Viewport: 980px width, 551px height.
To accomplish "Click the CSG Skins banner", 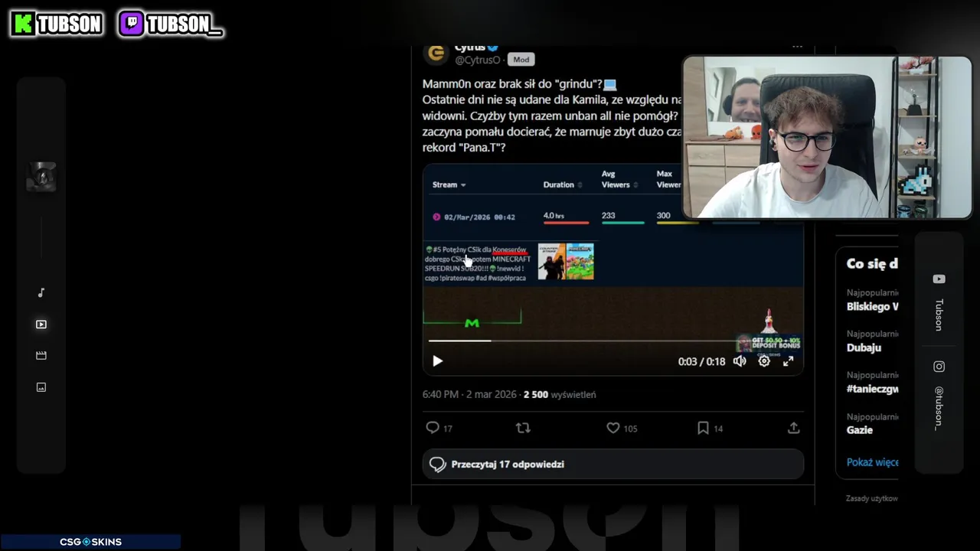I will click(x=90, y=542).
